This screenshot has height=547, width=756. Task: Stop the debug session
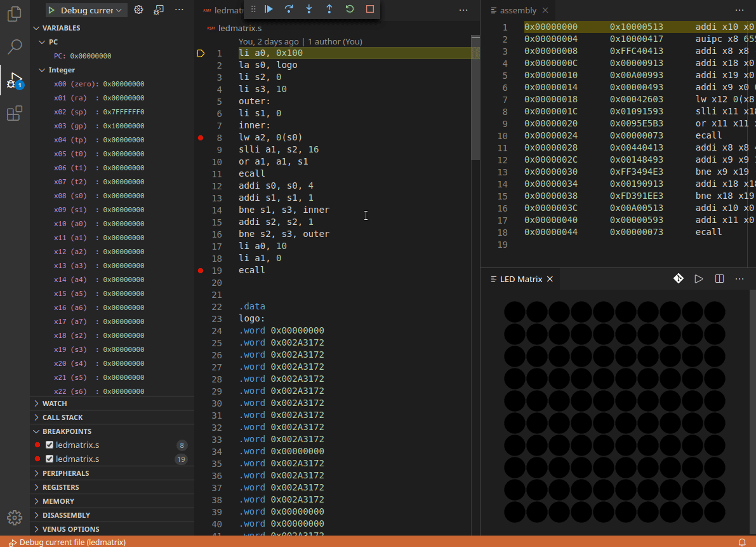370,9
